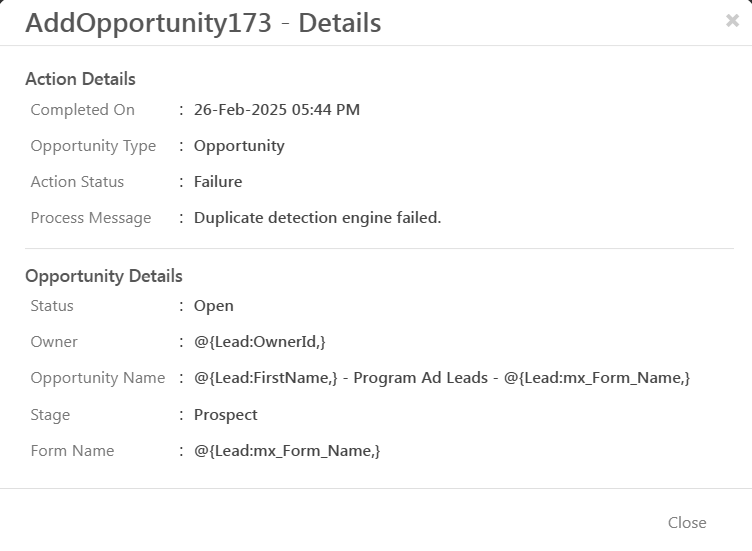Click the Form Name field label
This screenshot has height=551, width=752.
tap(72, 451)
